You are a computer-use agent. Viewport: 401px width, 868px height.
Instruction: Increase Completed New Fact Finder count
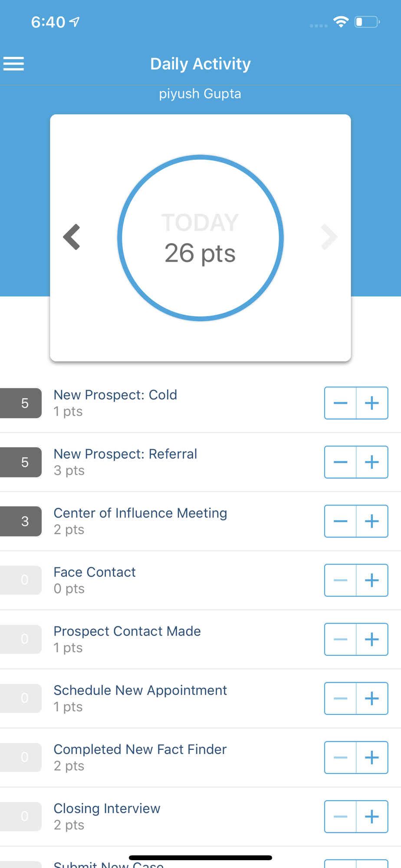click(372, 757)
